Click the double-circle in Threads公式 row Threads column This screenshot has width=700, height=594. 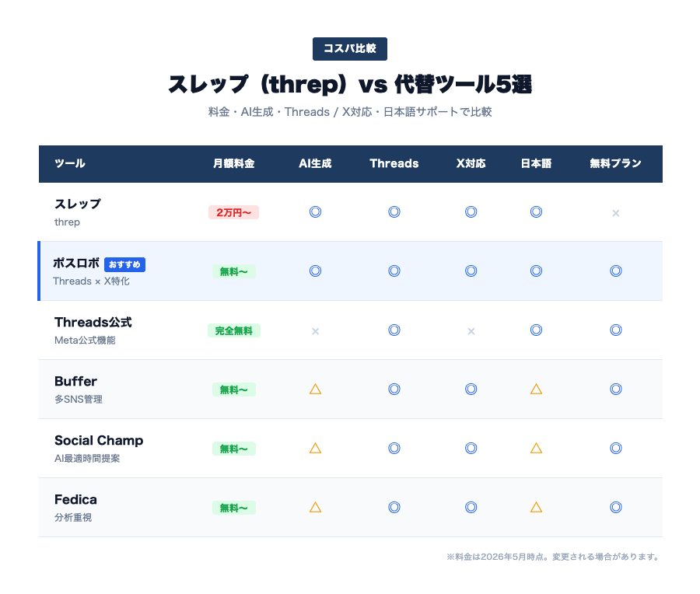[x=394, y=330]
